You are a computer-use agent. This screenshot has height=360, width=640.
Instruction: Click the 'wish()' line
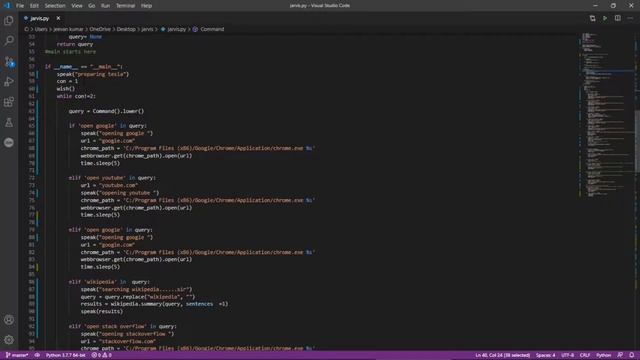pyautogui.click(x=66, y=89)
